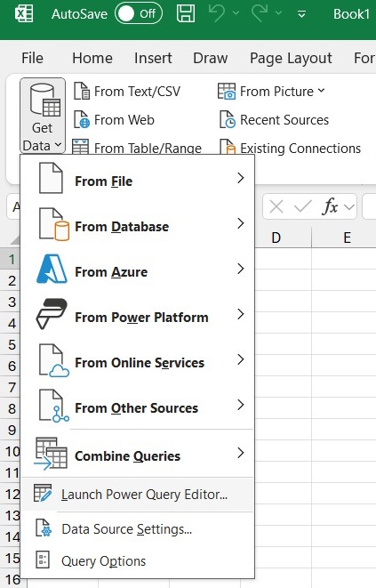Open the Page Layout tab
Image resolution: width=376 pixels, height=588 pixels.
coord(291,58)
